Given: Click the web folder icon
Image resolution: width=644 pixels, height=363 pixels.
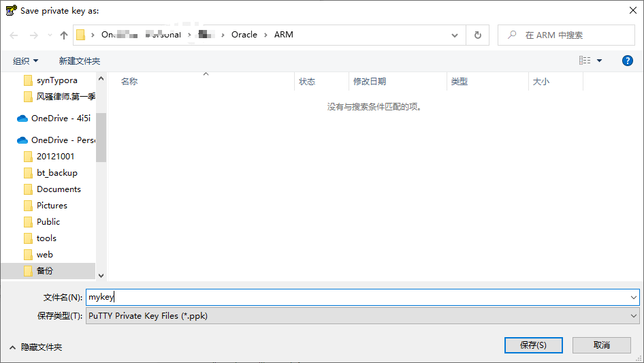Looking at the screenshot, I should tap(28, 255).
